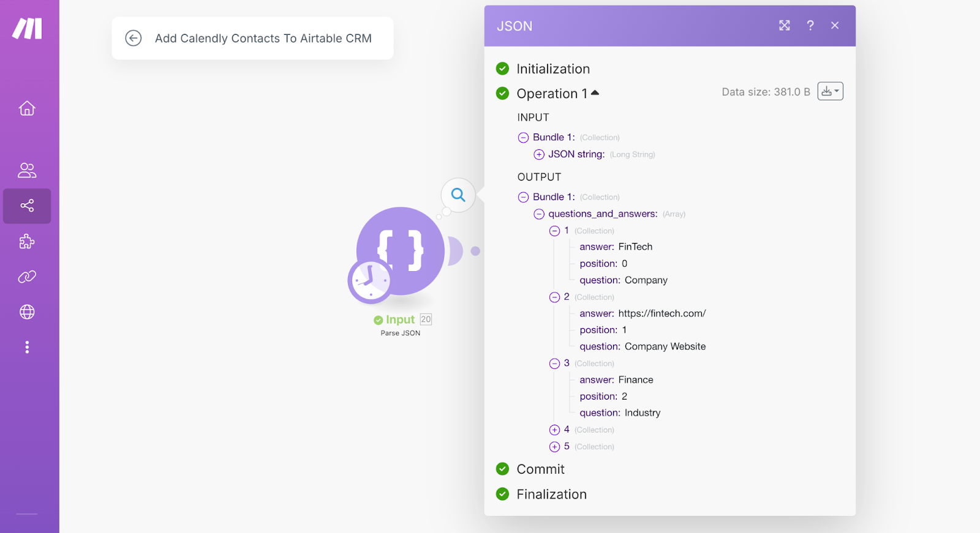Click the module number 20 badge
Image resolution: width=980 pixels, height=533 pixels.
click(x=426, y=319)
